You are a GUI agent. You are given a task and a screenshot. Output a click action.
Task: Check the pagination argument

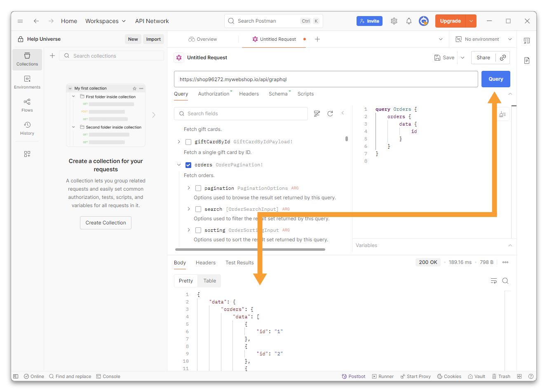pos(198,188)
